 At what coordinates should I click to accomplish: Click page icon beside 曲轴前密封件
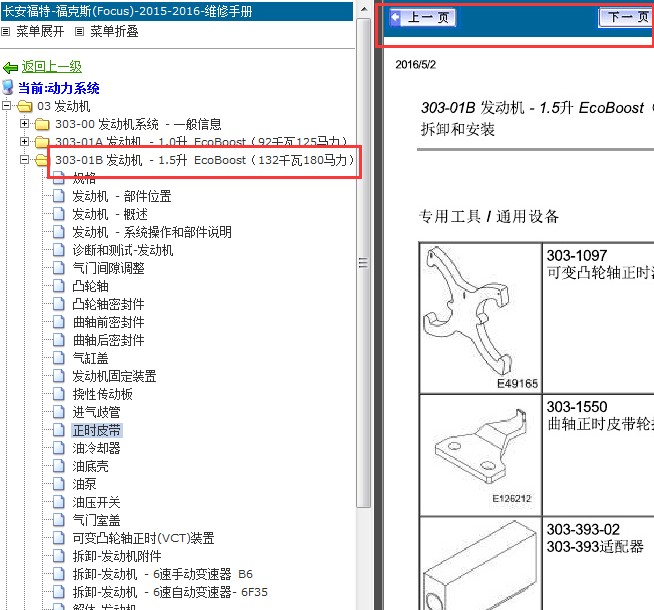click(x=59, y=322)
